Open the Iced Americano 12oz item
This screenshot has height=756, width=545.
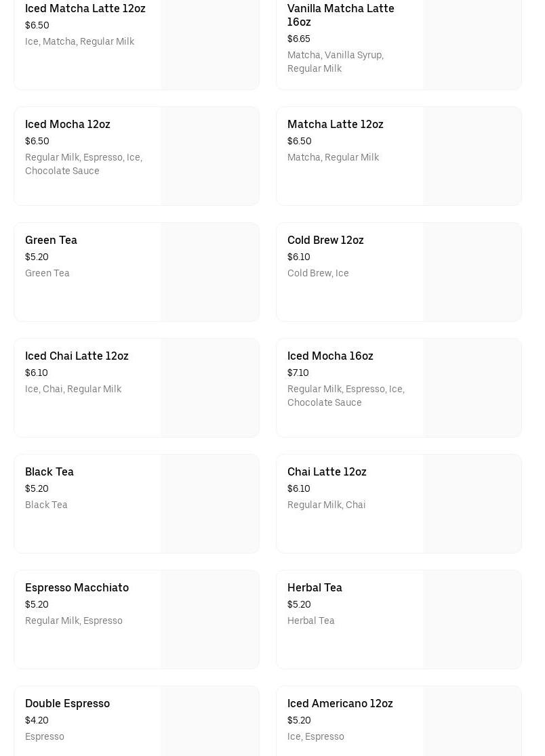(340, 704)
